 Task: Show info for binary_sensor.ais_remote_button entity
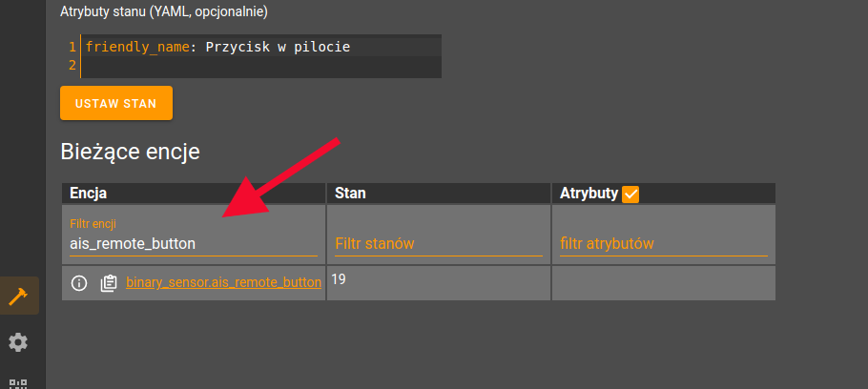[80, 283]
